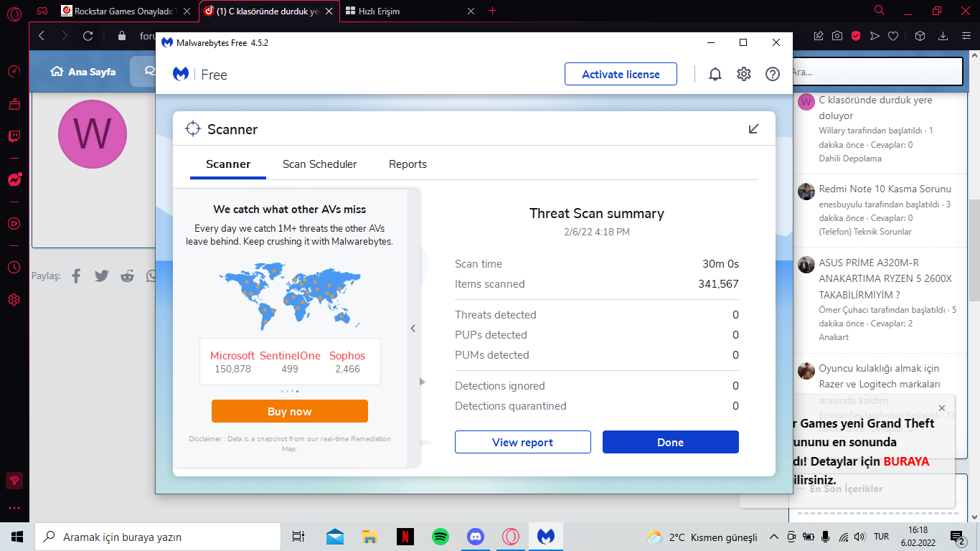This screenshot has width=980, height=551.
Task: Open Opera sidebar settings gear
Action: pos(14,299)
